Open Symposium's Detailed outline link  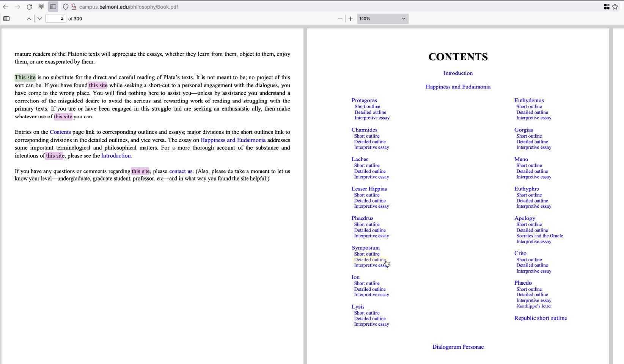pos(369,260)
